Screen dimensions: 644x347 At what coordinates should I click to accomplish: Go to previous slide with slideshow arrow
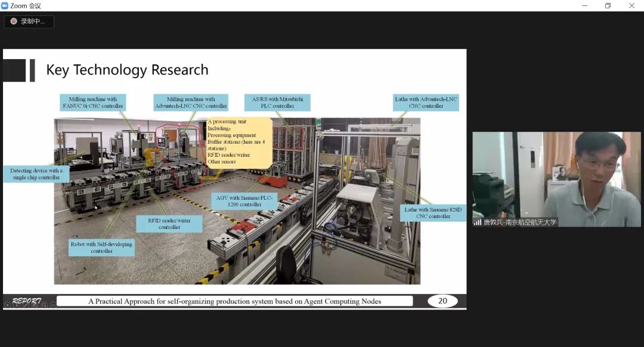click(7, 305)
